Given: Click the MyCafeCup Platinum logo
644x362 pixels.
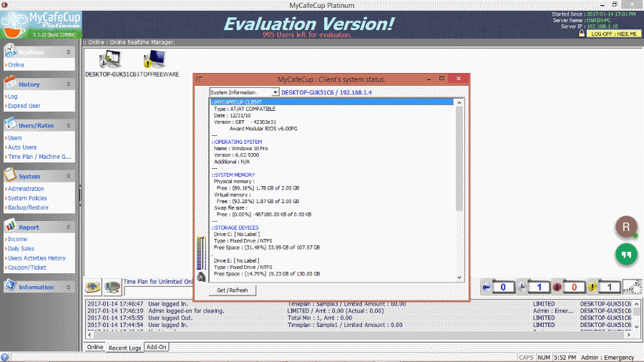Looking at the screenshot, I should pyautogui.click(x=41, y=25).
